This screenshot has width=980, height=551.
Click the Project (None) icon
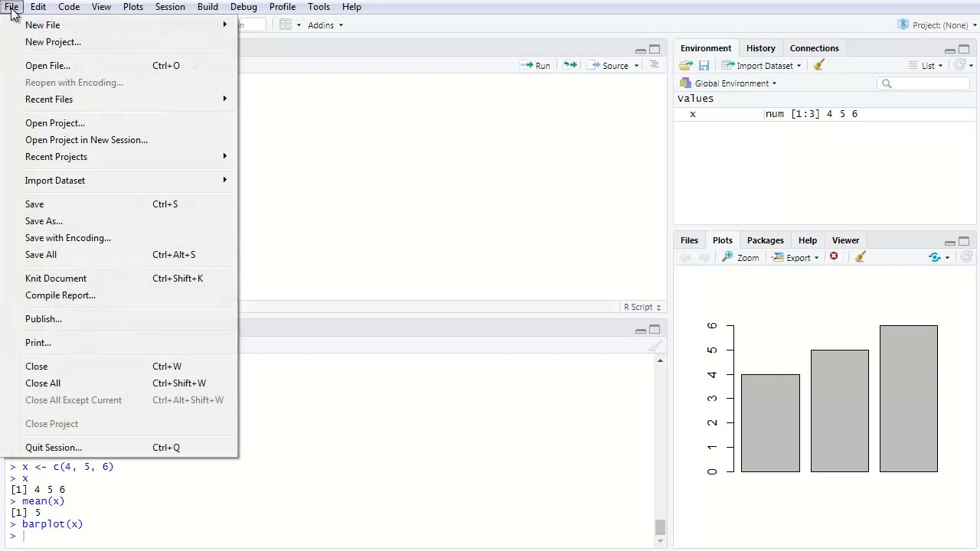pos(903,24)
